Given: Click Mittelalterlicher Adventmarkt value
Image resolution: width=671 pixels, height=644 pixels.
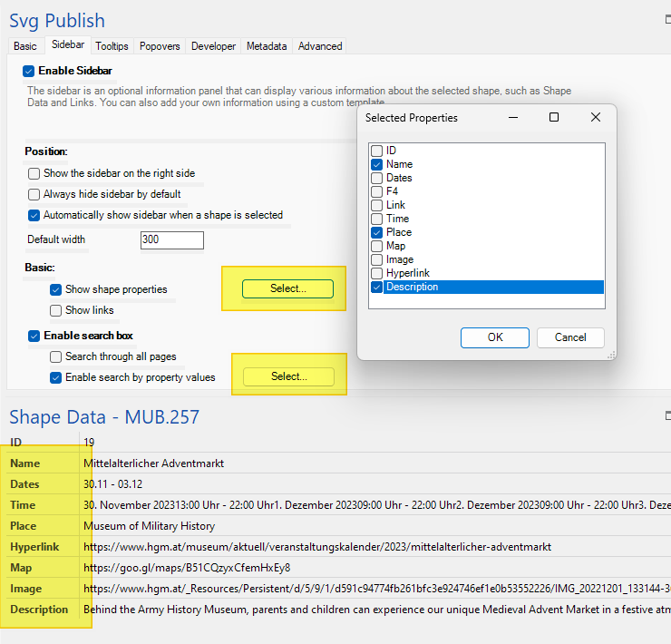Looking at the screenshot, I should [x=153, y=463].
